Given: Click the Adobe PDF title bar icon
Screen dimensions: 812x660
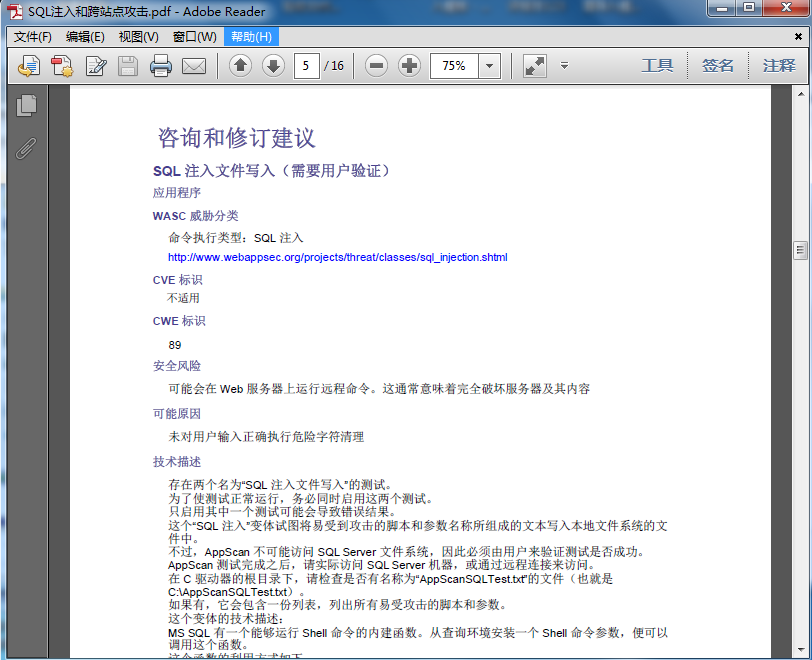Looking at the screenshot, I should [x=14, y=11].
